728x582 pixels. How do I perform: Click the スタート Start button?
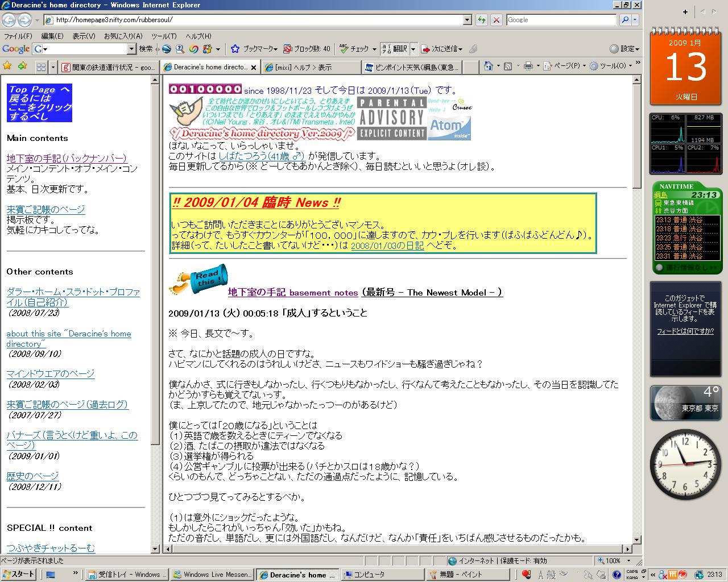[18, 575]
